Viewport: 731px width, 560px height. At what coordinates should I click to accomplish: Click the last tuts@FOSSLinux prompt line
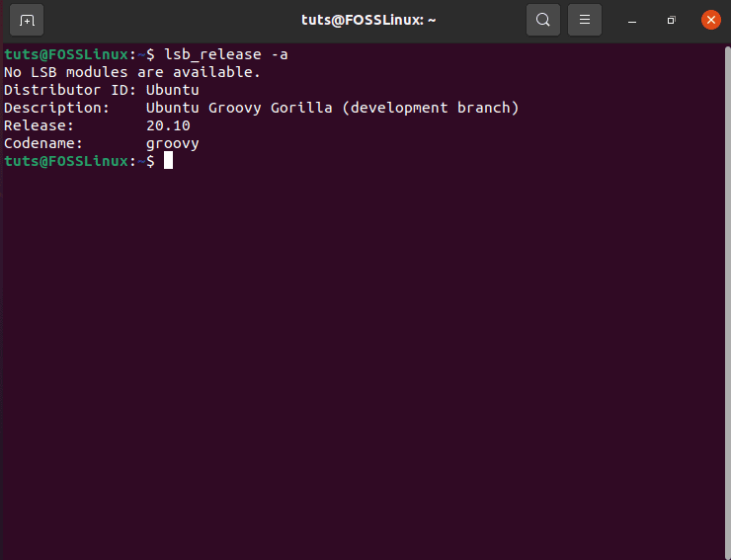tap(79, 161)
